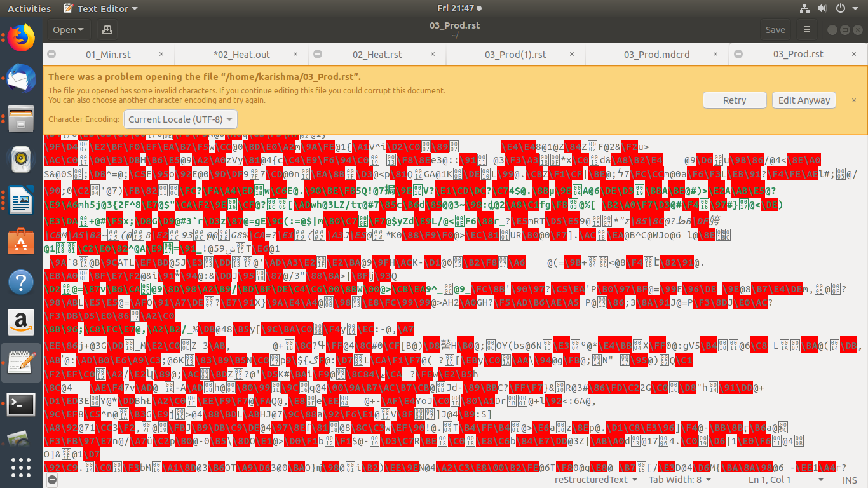This screenshot has height=488, width=868.
Task: Change Tab Width setting in status bar
Action: pyautogui.click(x=679, y=480)
